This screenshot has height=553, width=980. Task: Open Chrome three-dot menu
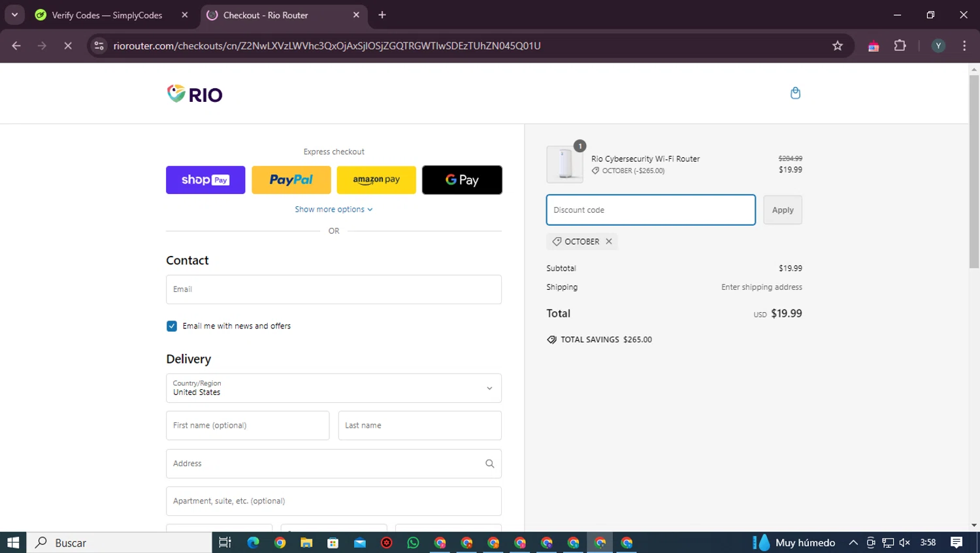(x=964, y=46)
